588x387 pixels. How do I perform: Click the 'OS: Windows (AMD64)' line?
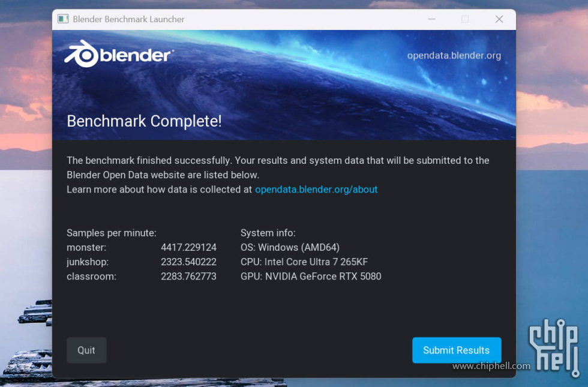pyautogui.click(x=290, y=247)
